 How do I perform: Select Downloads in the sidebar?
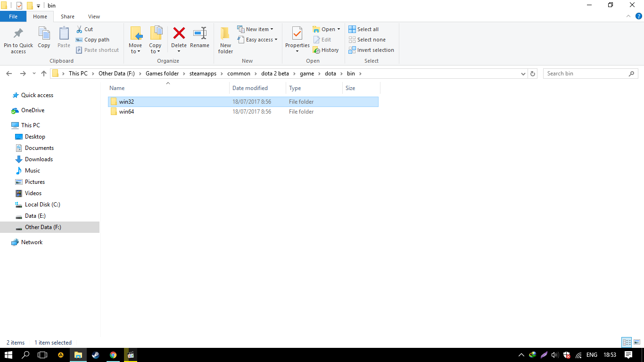(39, 159)
